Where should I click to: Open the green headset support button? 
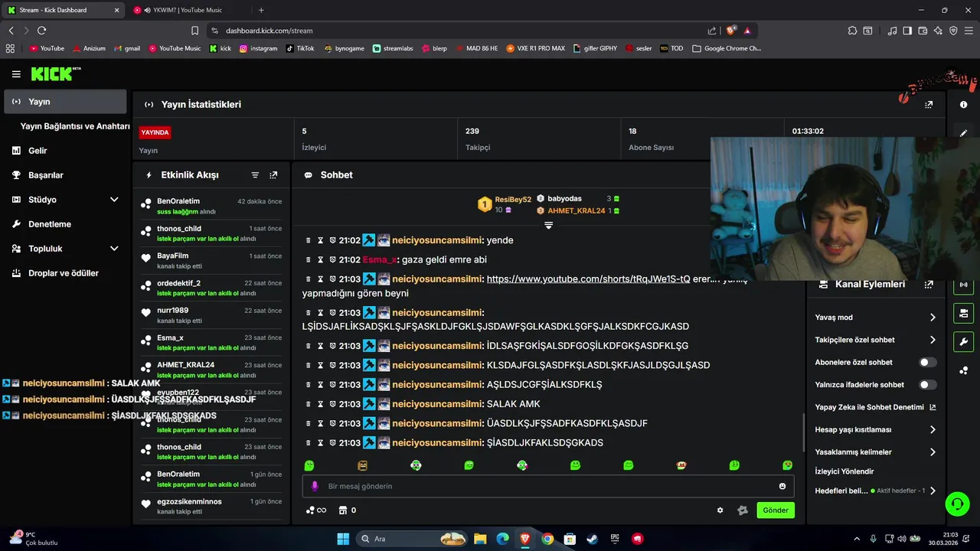(957, 504)
